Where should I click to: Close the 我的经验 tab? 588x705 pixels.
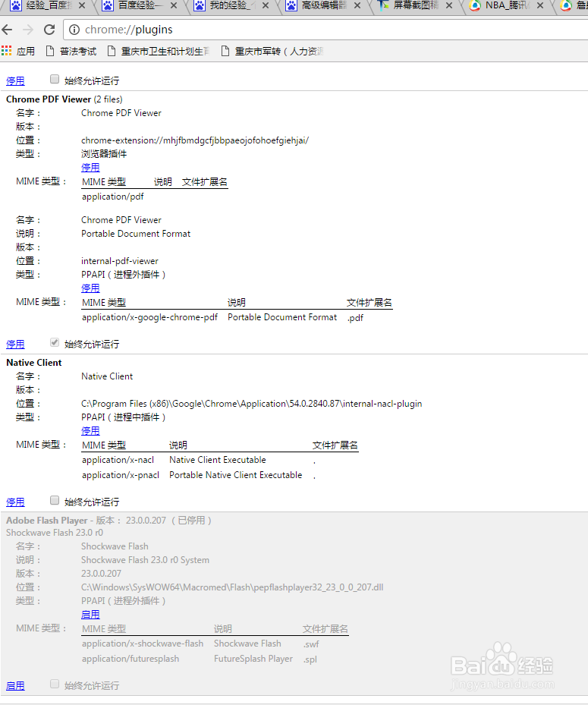(266, 5)
